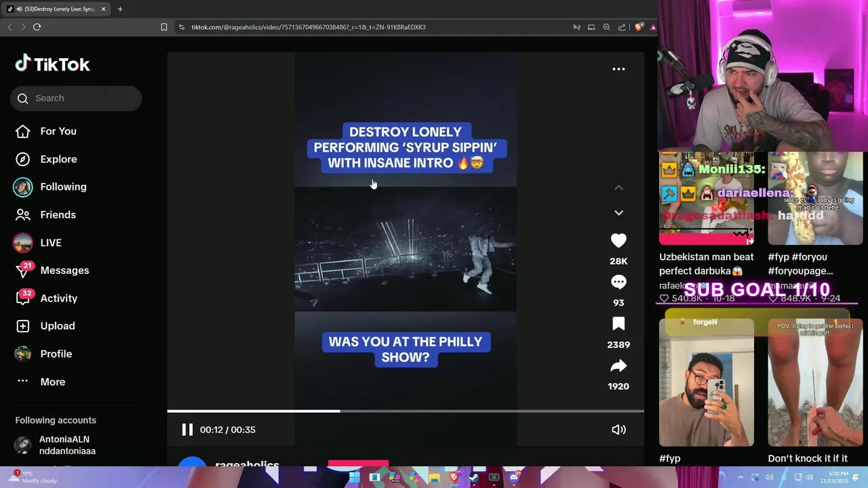Reload the browser page

[x=37, y=27]
